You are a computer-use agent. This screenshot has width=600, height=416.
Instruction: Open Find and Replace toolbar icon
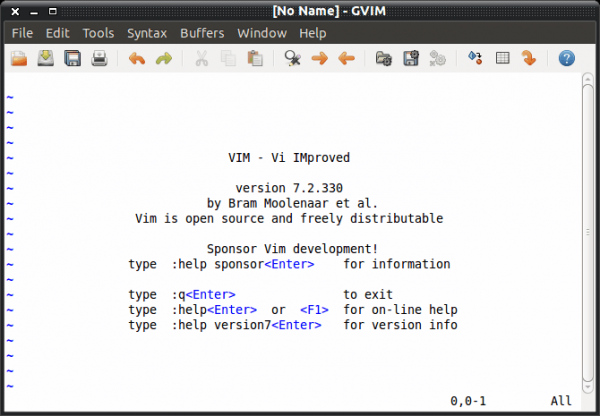292,59
